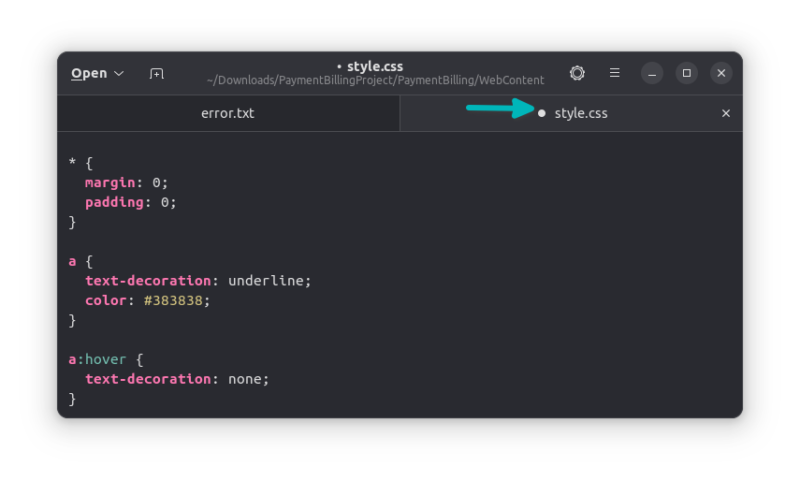
Task: Expand the Open dropdown chevron
Action: tap(119, 73)
